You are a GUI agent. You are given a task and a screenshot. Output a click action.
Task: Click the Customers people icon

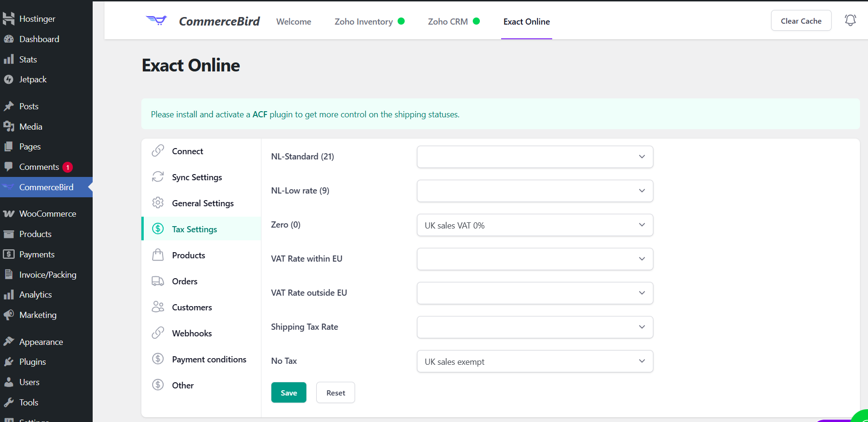tap(158, 307)
